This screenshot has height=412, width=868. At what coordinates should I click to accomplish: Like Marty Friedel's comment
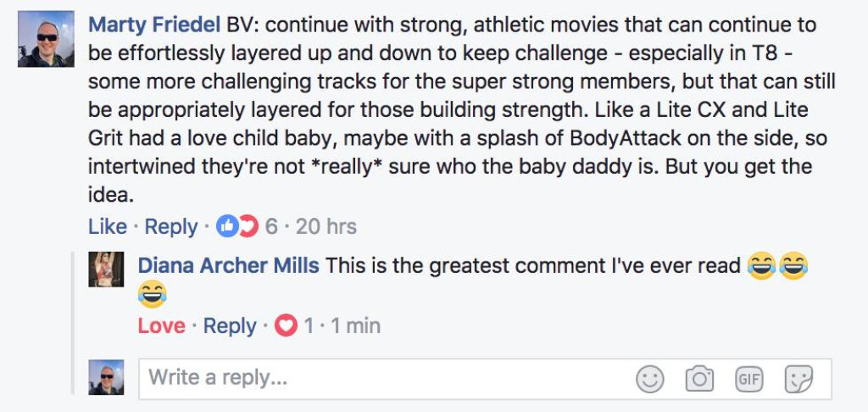(107, 226)
